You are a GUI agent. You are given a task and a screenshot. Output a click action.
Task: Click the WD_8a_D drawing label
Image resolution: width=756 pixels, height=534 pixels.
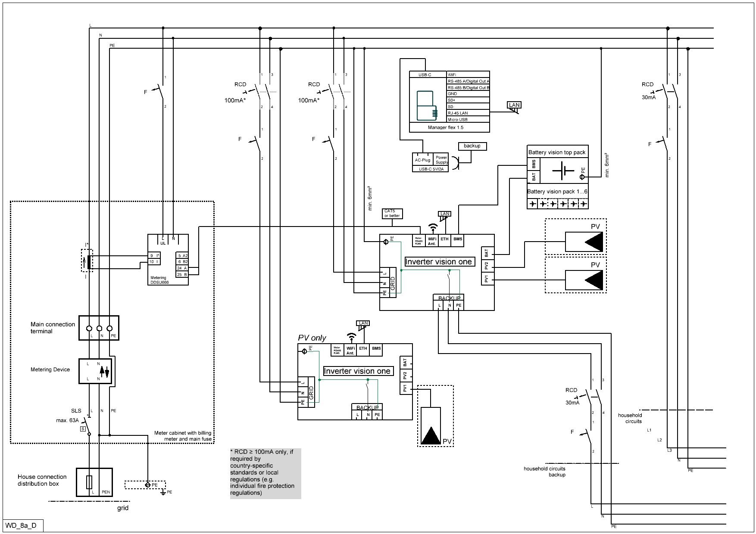click(x=21, y=526)
